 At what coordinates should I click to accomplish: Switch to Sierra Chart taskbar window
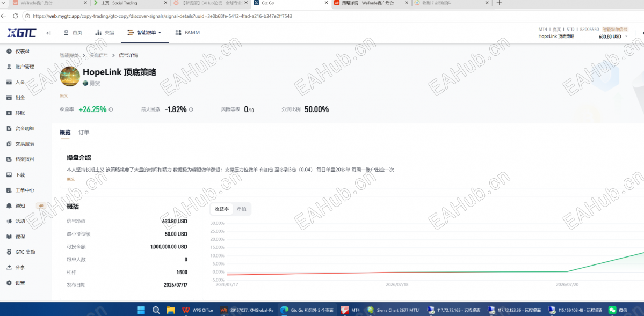point(394,310)
